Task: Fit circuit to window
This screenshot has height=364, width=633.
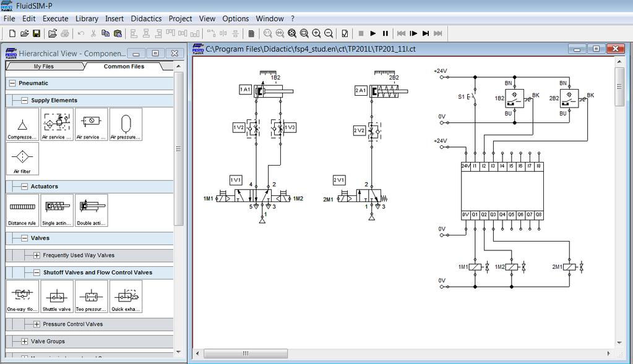Action: pos(292,33)
